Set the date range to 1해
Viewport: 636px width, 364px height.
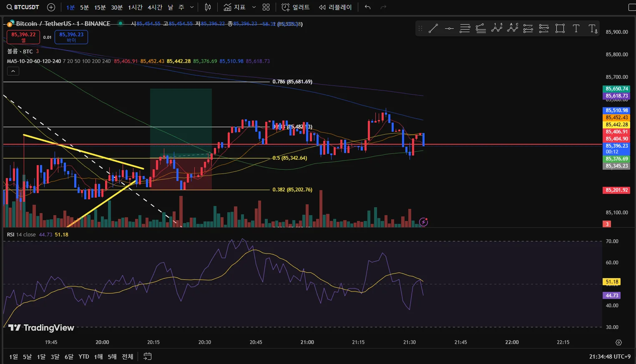click(98, 356)
